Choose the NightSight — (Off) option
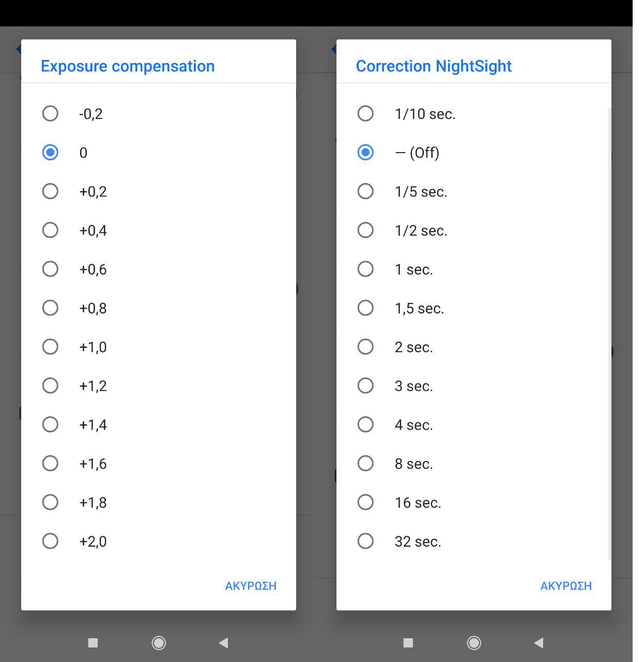This screenshot has height=662, width=644. tap(365, 153)
